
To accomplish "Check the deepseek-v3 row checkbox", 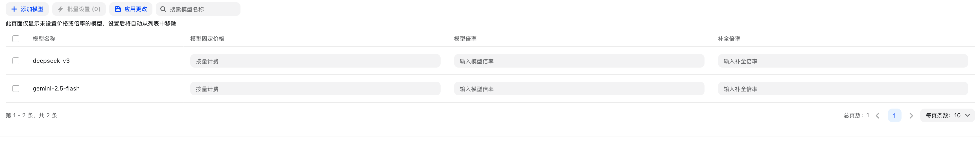I will pyautogui.click(x=16, y=61).
